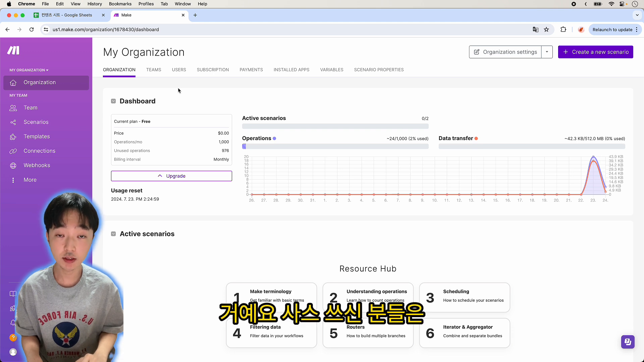Open Chrome Bookmarks menu
Screen dimensions: 644x362
click(x=120, y=4)
